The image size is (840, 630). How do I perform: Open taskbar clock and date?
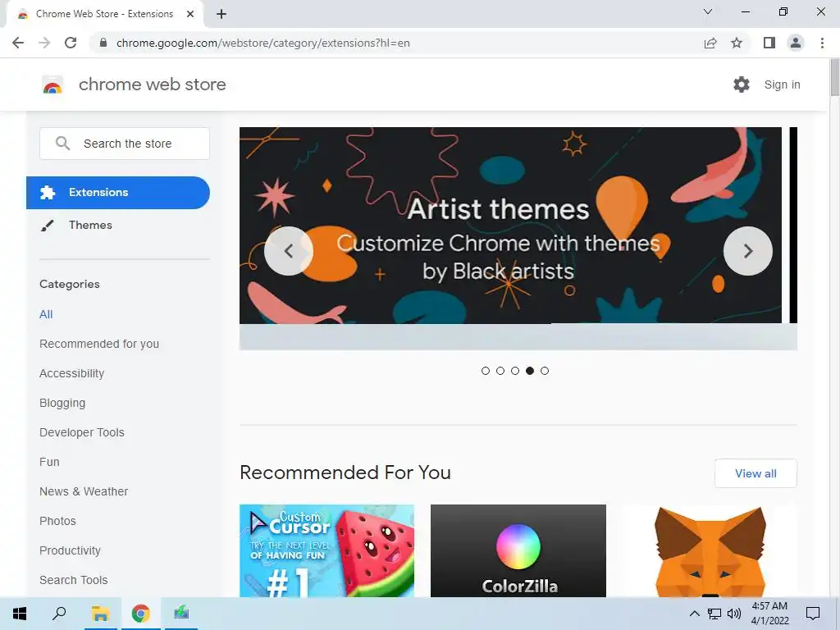coord(769,614)
